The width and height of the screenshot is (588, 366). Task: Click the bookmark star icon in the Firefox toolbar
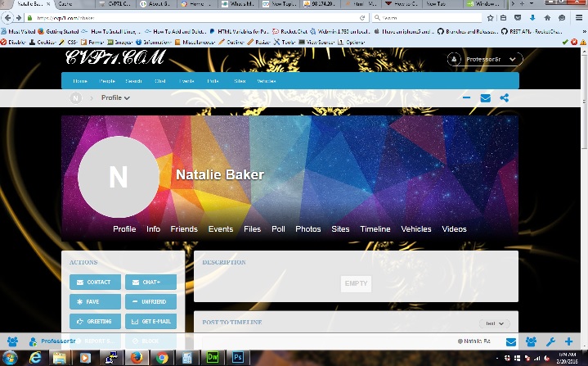point(490,18)
